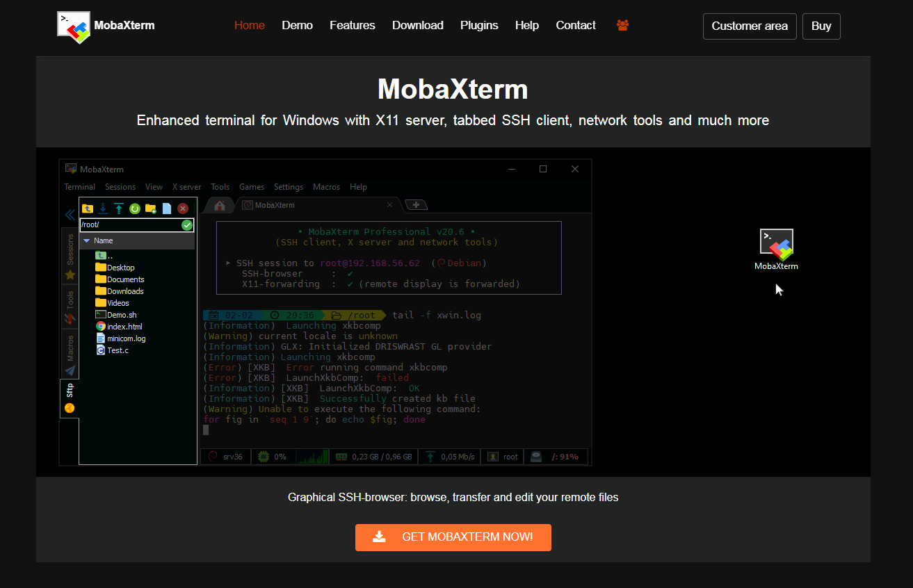
Task: Select the Documents folder in file list
Action: tap(120, 279)
